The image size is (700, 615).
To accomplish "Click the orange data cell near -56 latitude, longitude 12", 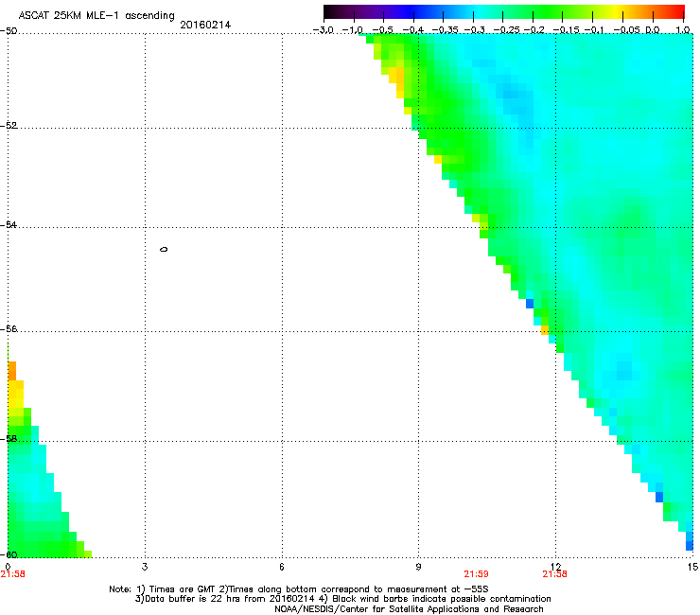I will click(x=545, y=330).
